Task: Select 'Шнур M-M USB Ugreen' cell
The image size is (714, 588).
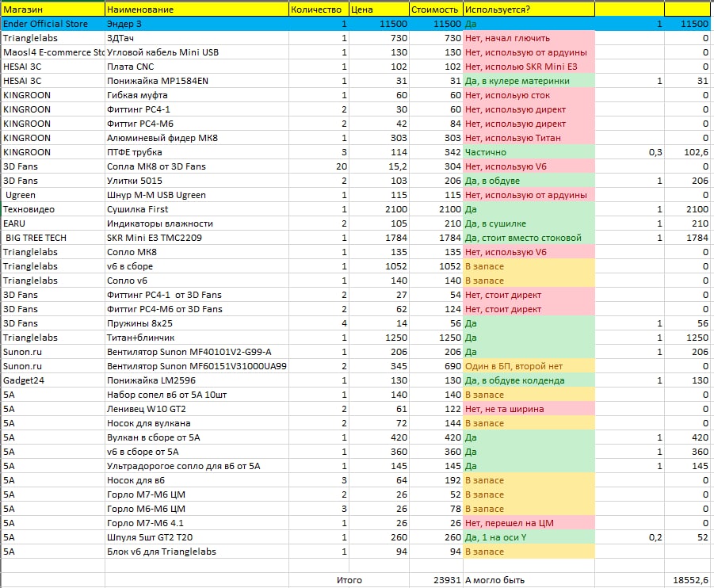Action: 197,195
